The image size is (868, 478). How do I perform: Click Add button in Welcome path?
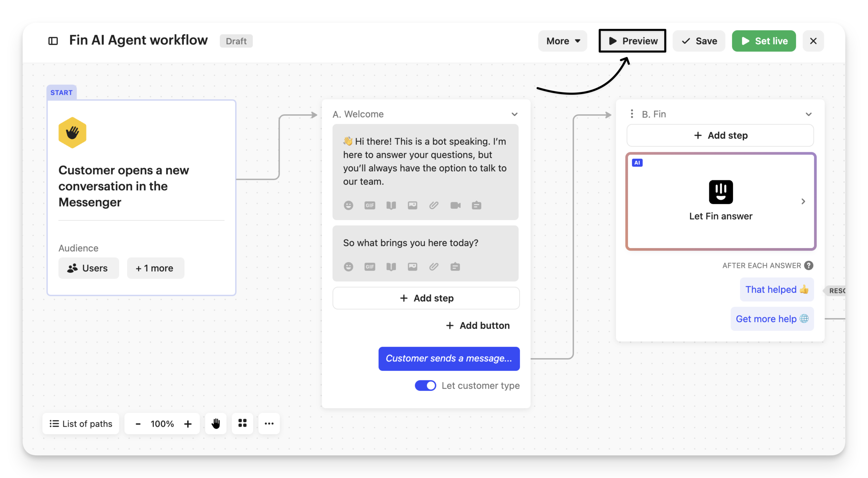(478, 326)
